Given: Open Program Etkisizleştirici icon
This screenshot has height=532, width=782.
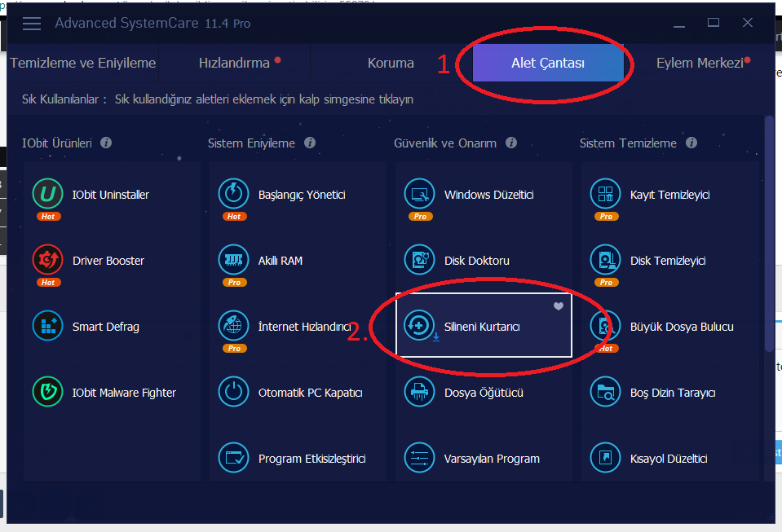Looking at the screenshot, I should (x=233, y=458).
